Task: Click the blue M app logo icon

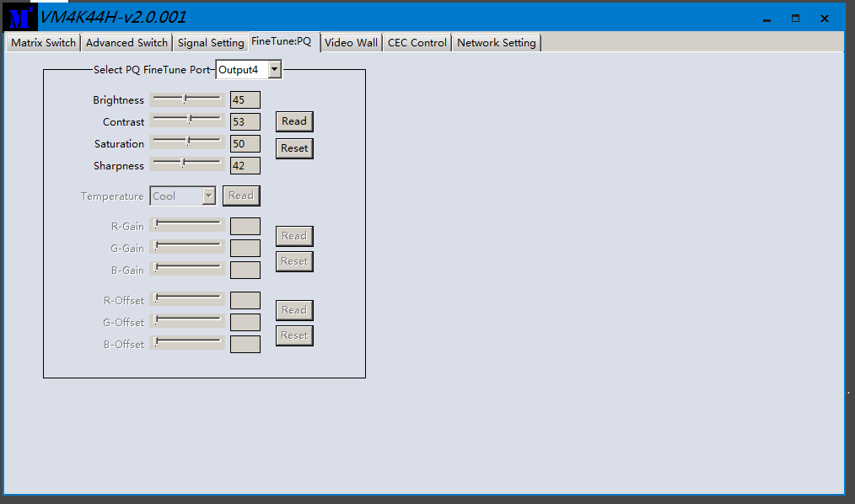Action: point(20,18)
